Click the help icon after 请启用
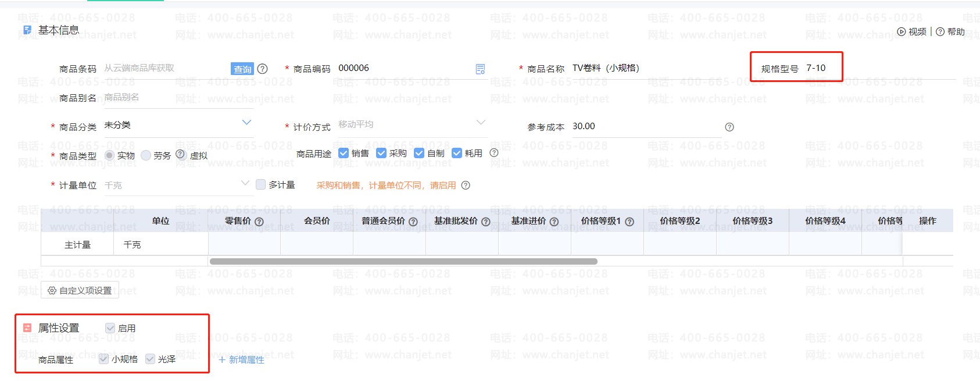980x381 pixels. [x=466, y=186]
